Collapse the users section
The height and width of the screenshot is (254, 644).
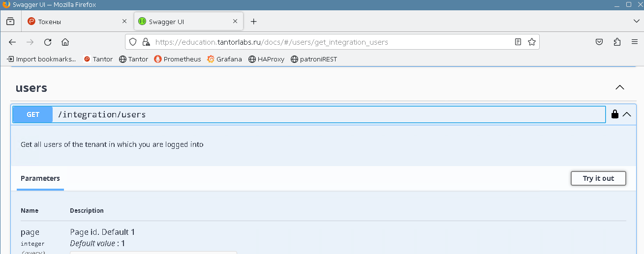click(620, 87)
